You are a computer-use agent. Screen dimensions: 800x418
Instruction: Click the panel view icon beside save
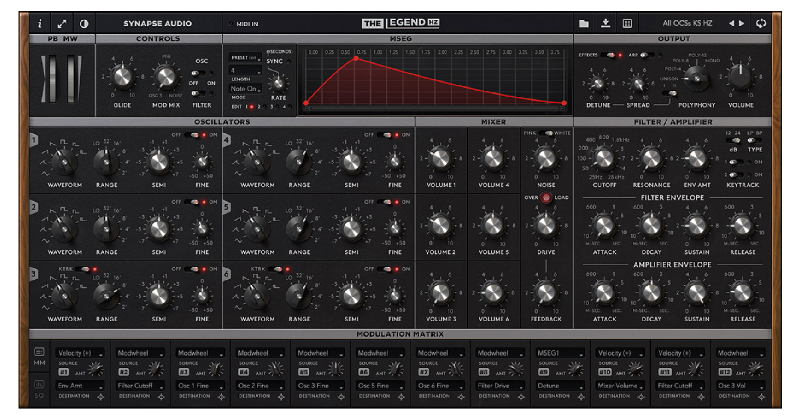point(628,23)
